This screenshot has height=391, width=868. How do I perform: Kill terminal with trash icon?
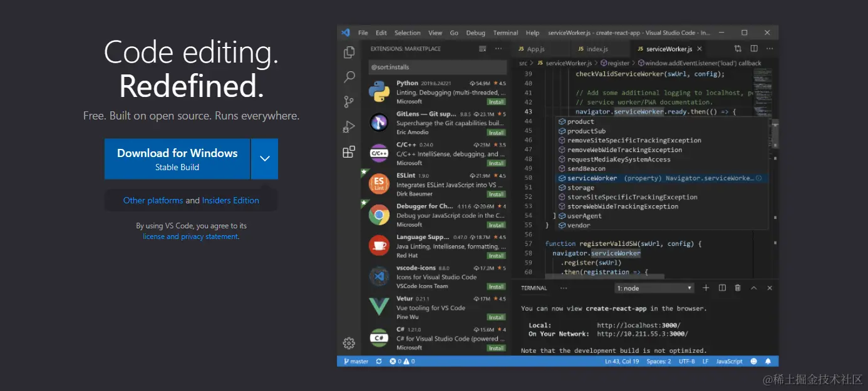coord(738,288)
